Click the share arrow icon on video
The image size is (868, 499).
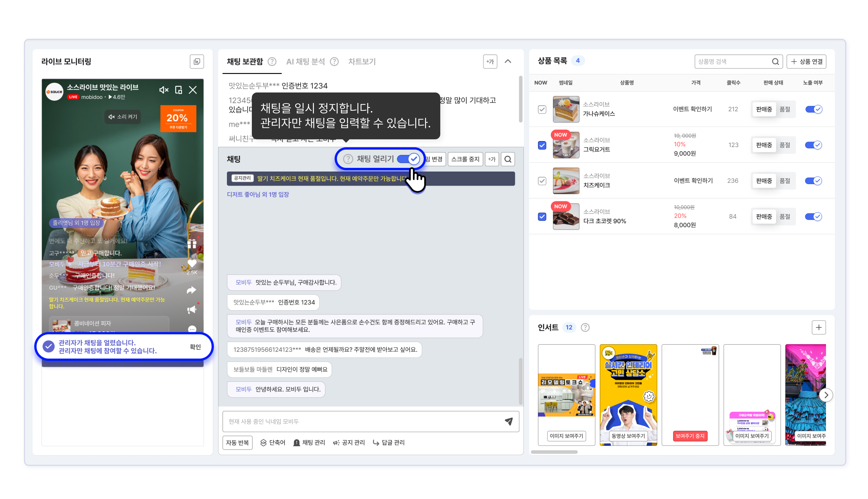[192, 290]
